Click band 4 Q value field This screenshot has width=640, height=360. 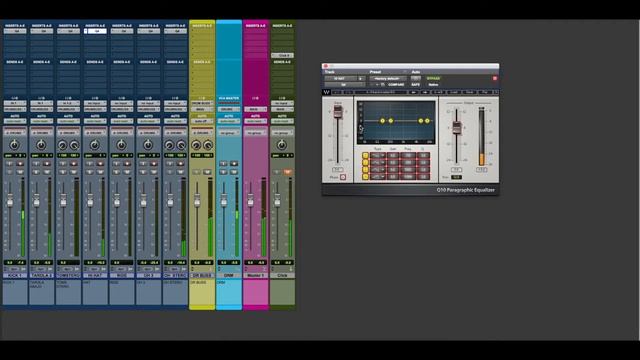pos(423,177)
